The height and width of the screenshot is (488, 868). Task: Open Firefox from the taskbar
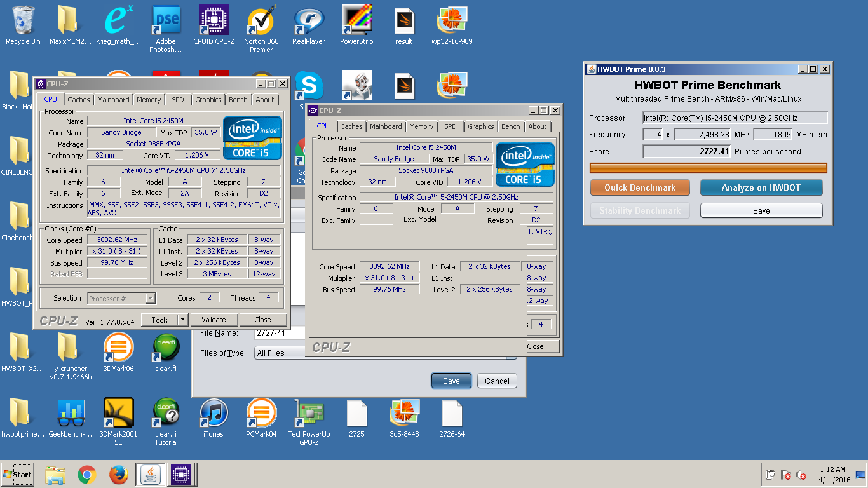click(x=118, y=475)
